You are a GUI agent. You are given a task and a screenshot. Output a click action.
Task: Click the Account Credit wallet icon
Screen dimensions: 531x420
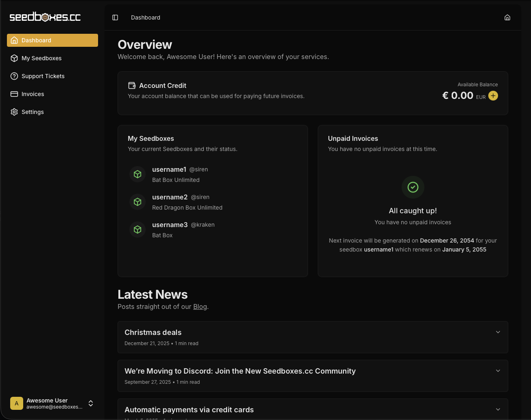click(x=132, y=85)
